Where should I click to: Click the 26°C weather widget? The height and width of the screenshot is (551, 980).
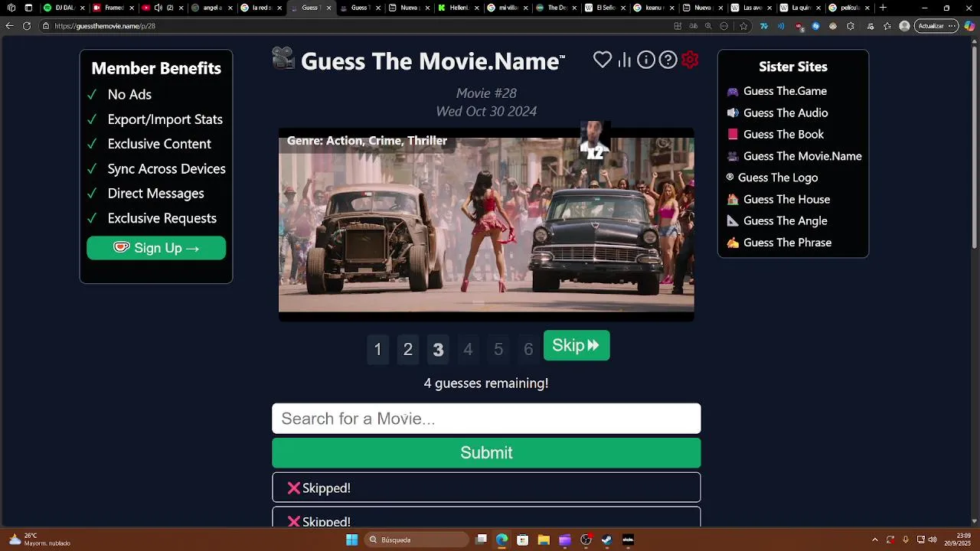click(x=38, y=540)
